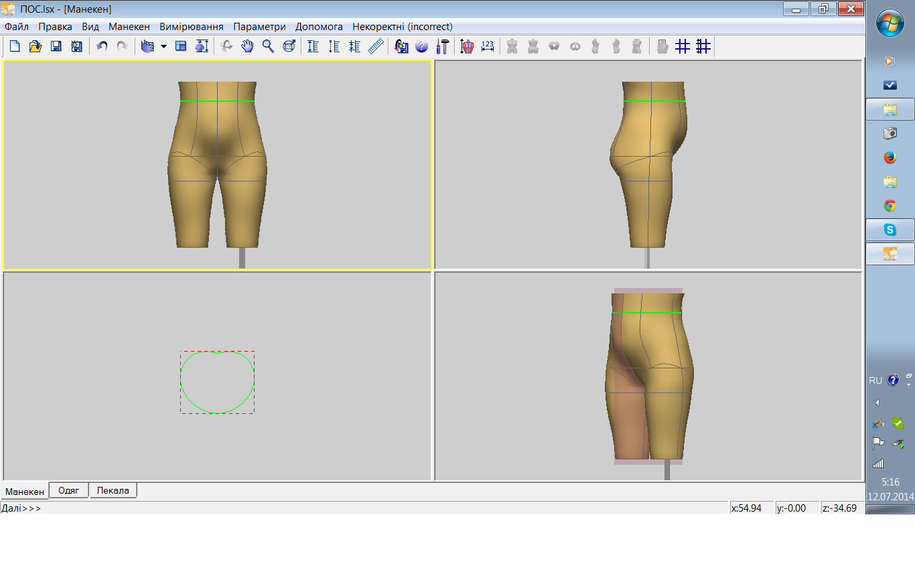Image resolution: width=915 pixels, height=588 pixels.
Task: Open the hammer and screwdriver settings icon
Action: [443, 46]
